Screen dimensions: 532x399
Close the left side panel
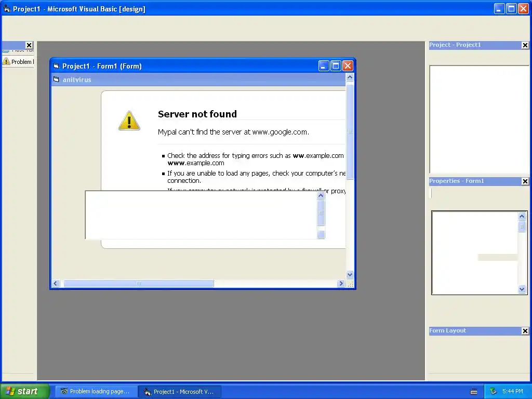click(x=29, y=45)
